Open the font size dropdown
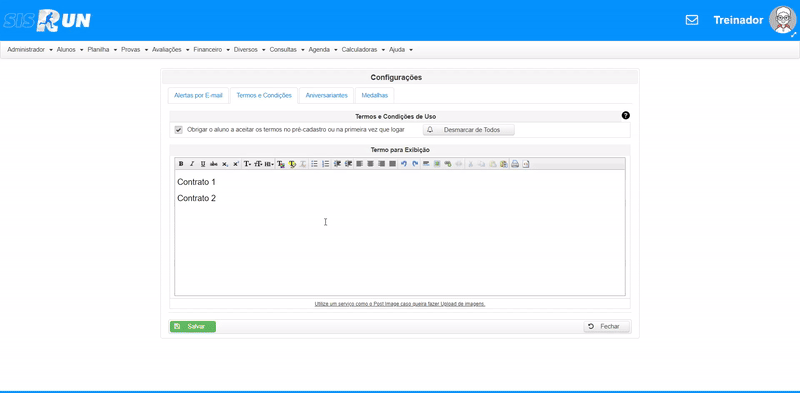 coord(258,164)
